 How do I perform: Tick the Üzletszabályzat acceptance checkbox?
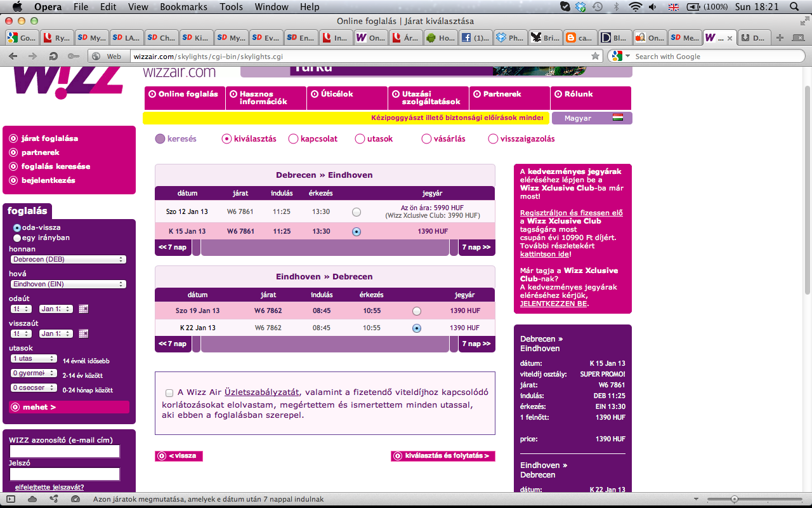coord(169,393)
